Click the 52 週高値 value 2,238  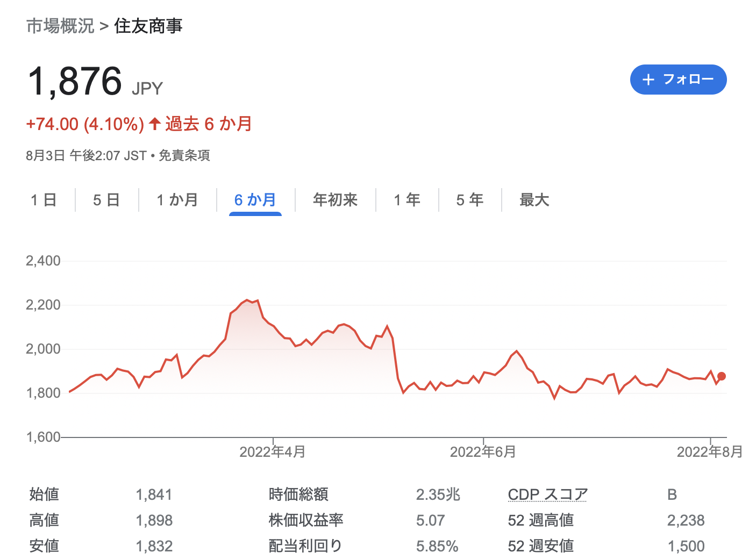(x=686, y=520)
